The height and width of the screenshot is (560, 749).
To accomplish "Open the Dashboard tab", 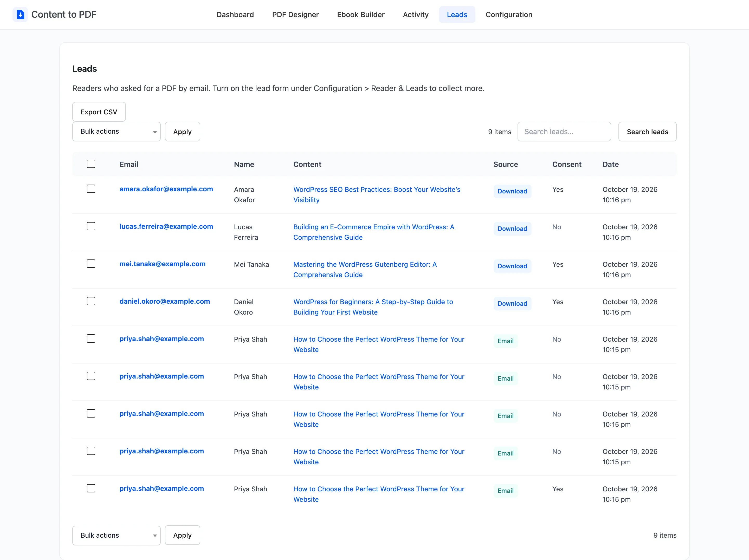I will (235, 15).
